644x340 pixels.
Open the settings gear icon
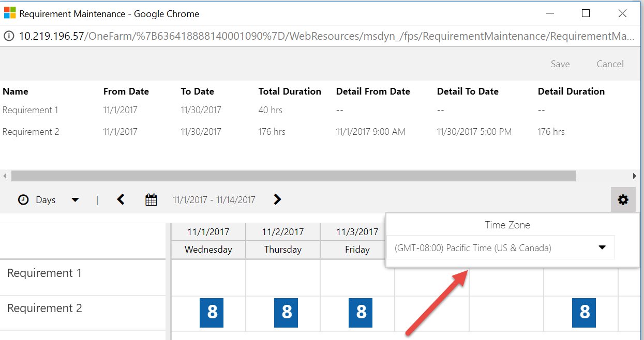click(623, 200)
